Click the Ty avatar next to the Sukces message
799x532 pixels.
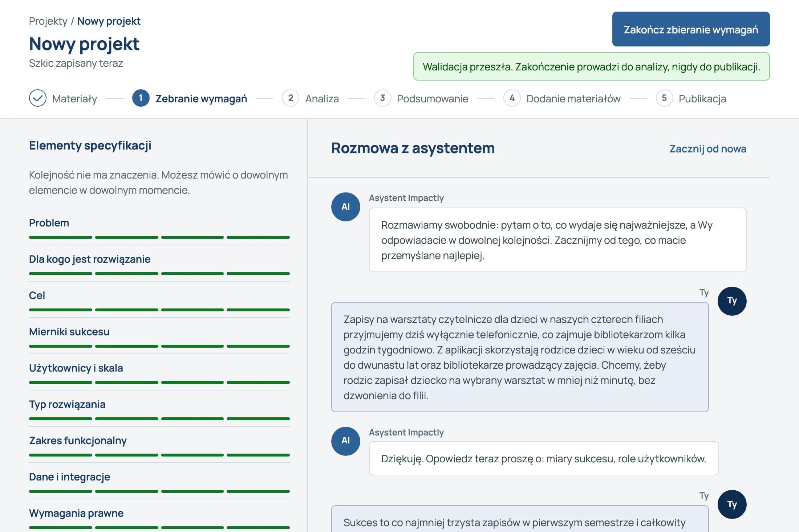click(732, 504)
